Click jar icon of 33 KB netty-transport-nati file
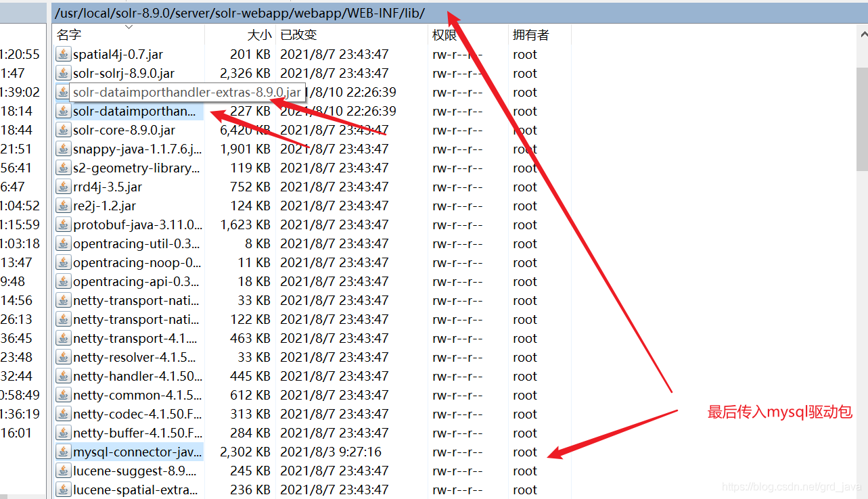 coord(64,300)
